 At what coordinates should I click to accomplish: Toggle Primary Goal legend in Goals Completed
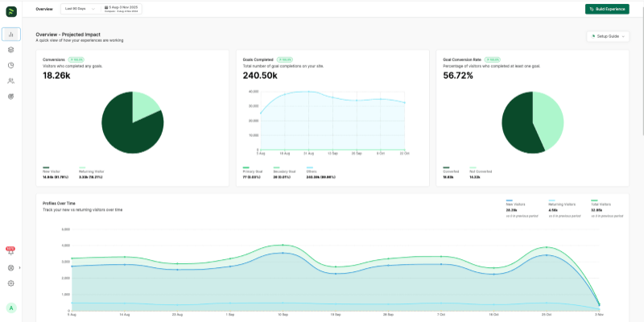point(251,171)
